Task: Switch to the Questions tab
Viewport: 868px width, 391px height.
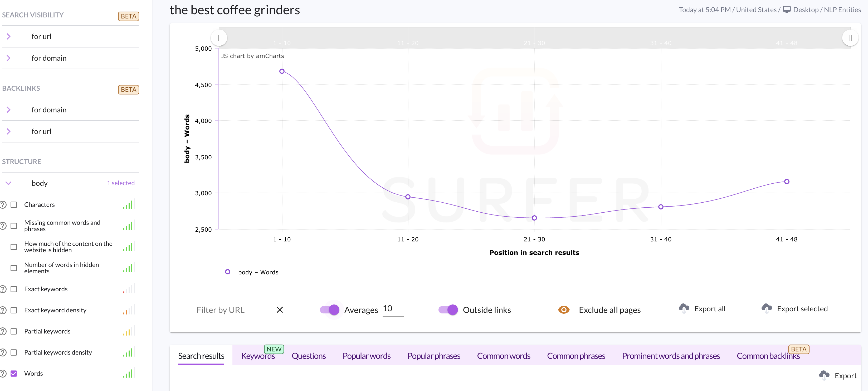Action: [309, 355]
